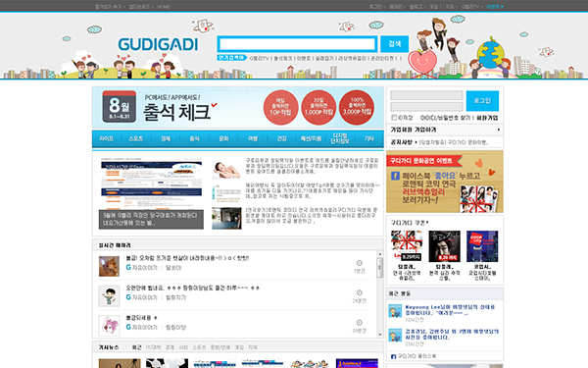This screenshot has width=588, height=368.
Task: Open the 기타 category in nav bar
Action: (x=369, y=138)
